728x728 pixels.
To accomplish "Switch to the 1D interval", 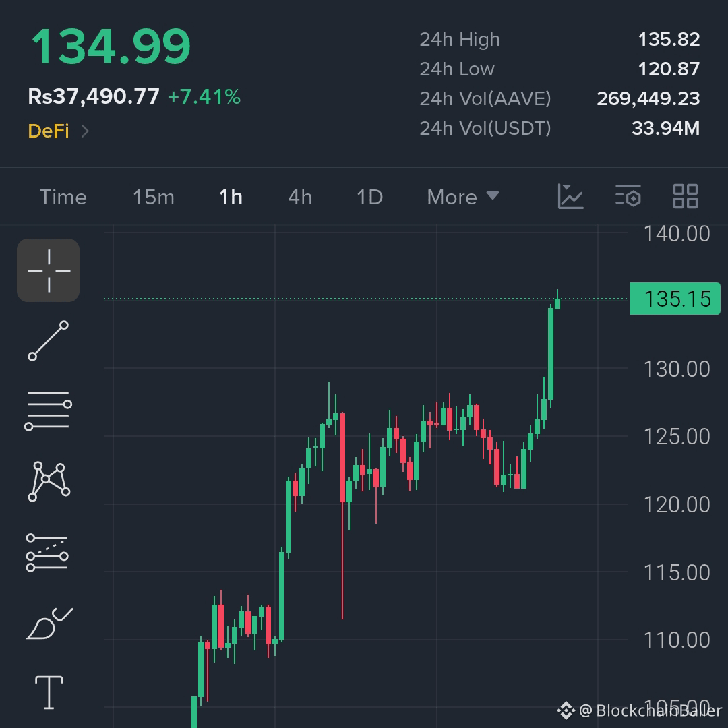I will (369, 198).
